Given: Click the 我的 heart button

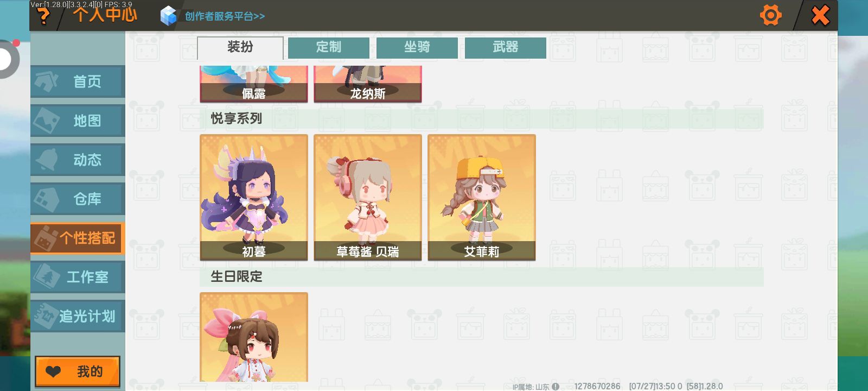Looking at the screenshot, I should point(78,371).
